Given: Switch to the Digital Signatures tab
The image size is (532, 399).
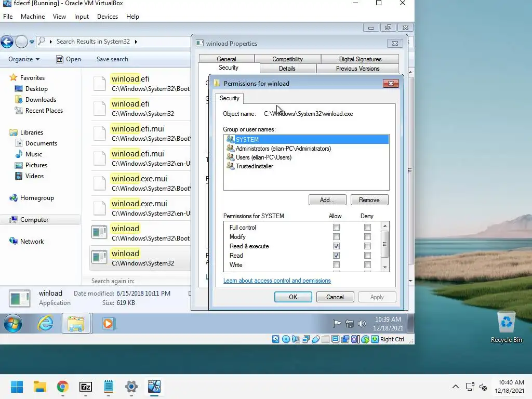Looking at the screenshot, I should 360,59.
